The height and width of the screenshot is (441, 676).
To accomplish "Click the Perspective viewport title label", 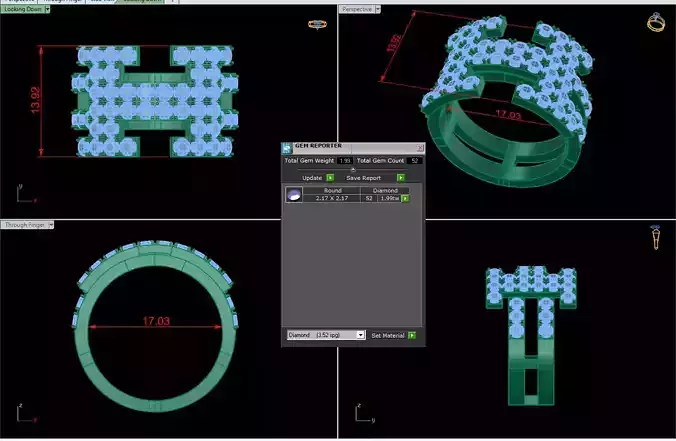I will 357,9.
